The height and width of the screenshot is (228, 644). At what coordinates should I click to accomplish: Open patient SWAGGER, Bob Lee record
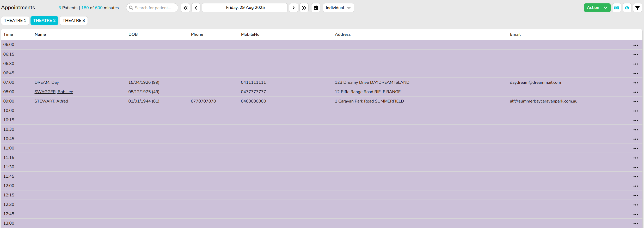click(x=54, y=92)
